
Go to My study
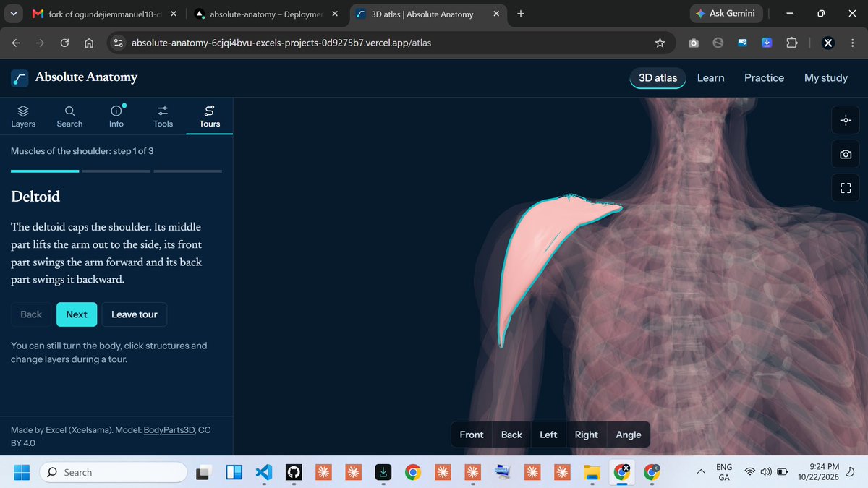pos(825,77)
